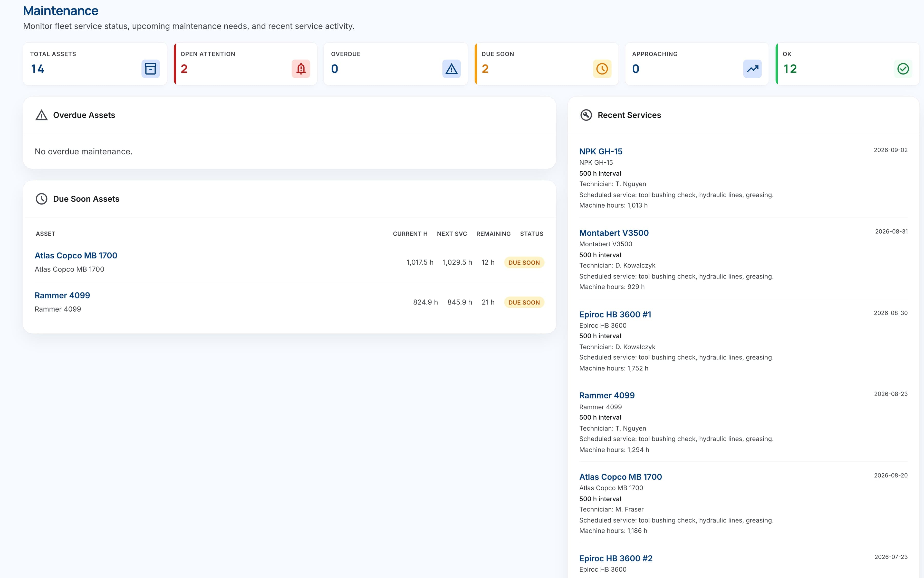Click the 824.9 h current hours value
The image size is (924, 578).
pyautogui.click(x=425, y=302)
